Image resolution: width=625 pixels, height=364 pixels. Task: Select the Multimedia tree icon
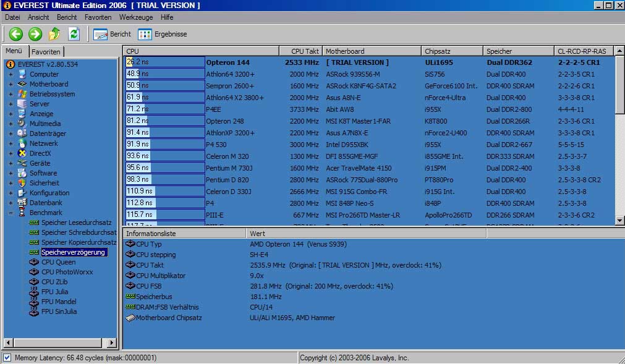coord(22,124)
